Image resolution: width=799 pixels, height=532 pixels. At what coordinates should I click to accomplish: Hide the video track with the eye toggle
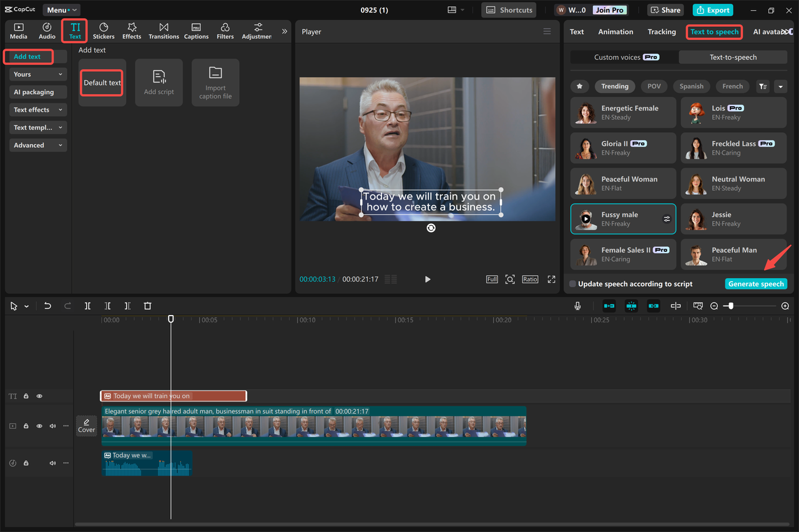point(39,425)
